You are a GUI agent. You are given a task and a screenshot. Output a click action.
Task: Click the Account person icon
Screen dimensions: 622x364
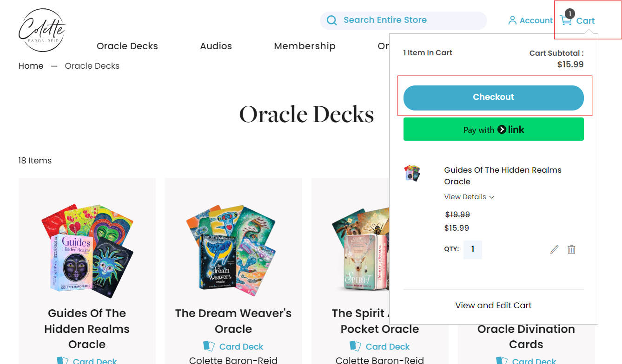pyautogui.click(x=512, y=20)
